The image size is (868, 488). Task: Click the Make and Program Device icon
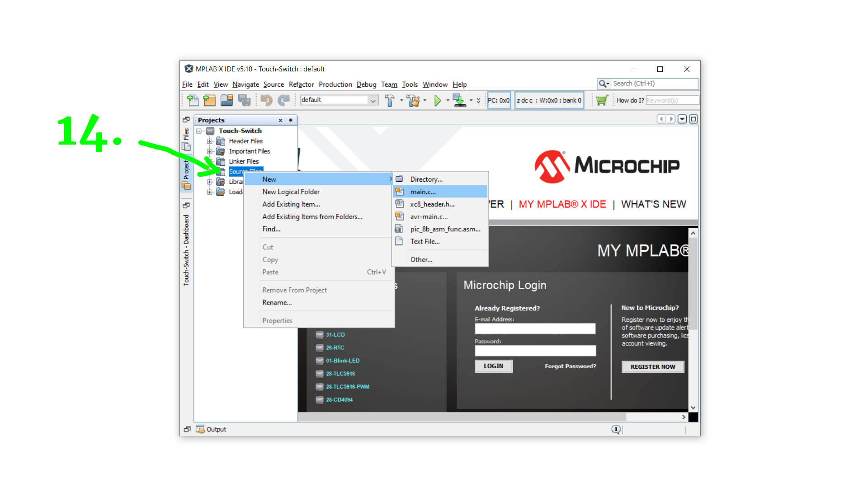click(459, 100)
